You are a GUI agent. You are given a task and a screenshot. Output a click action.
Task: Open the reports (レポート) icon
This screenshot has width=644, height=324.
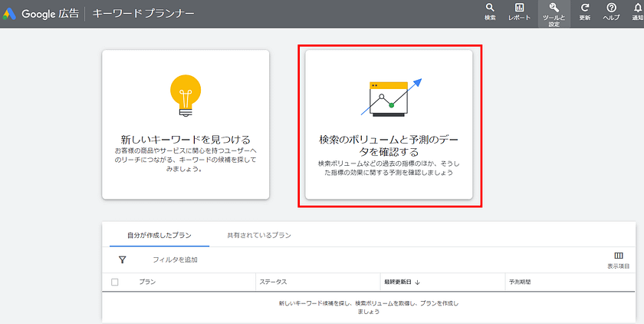tap(519, 11)
